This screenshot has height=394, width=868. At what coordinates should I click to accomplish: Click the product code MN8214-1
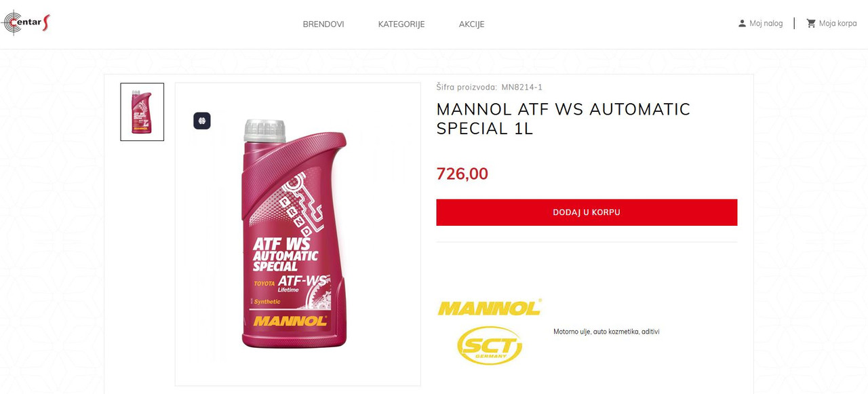[522, 87]
